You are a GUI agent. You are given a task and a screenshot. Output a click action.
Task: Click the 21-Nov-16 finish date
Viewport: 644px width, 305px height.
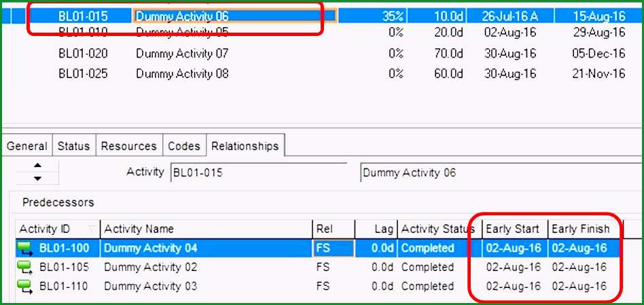pyautogui.click(x=598, y=74)
